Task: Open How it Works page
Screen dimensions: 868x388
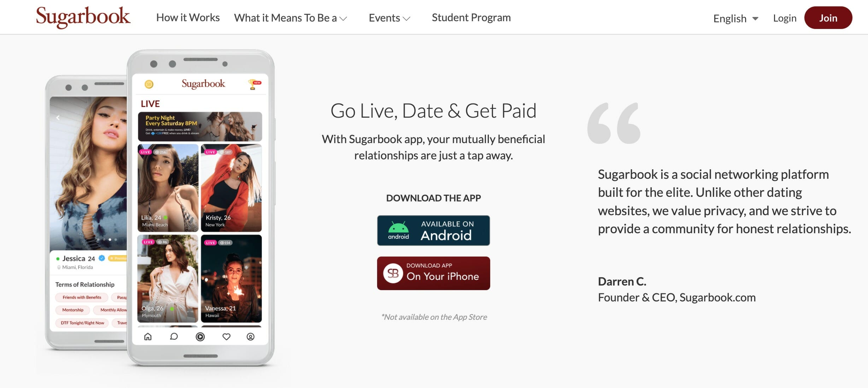Action: [x=188, y=17]
